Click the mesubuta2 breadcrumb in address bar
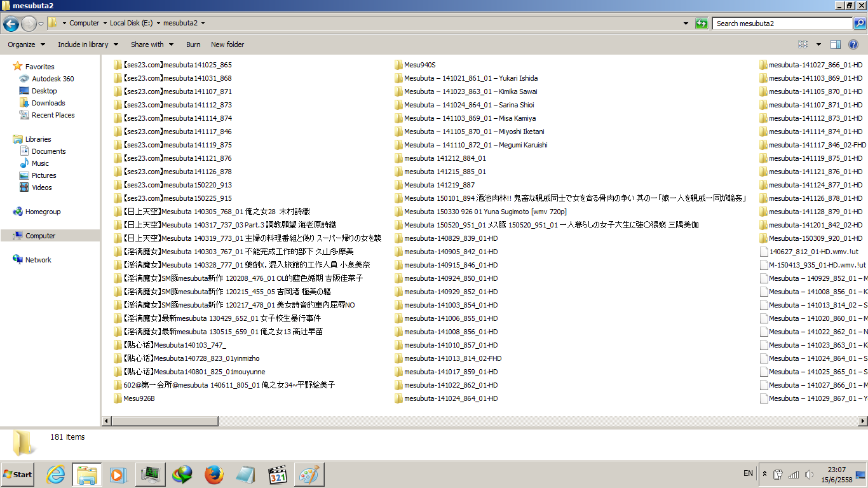Viewport: 868px width, 488px height. [180, 24]
